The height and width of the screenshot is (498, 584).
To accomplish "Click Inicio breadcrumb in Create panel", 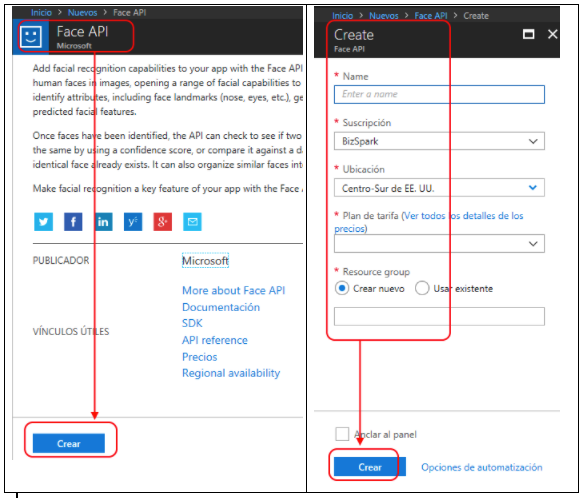I will coord(342,16).
